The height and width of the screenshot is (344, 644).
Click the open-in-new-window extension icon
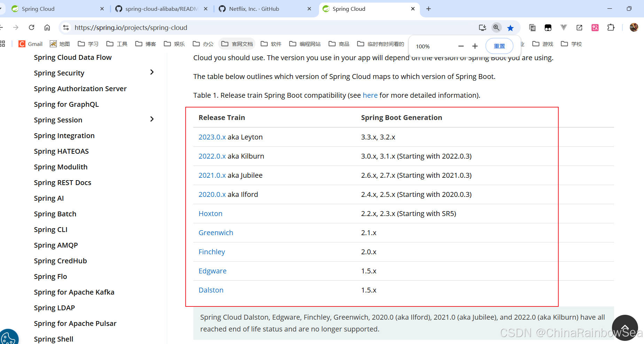tap(580, 27)
